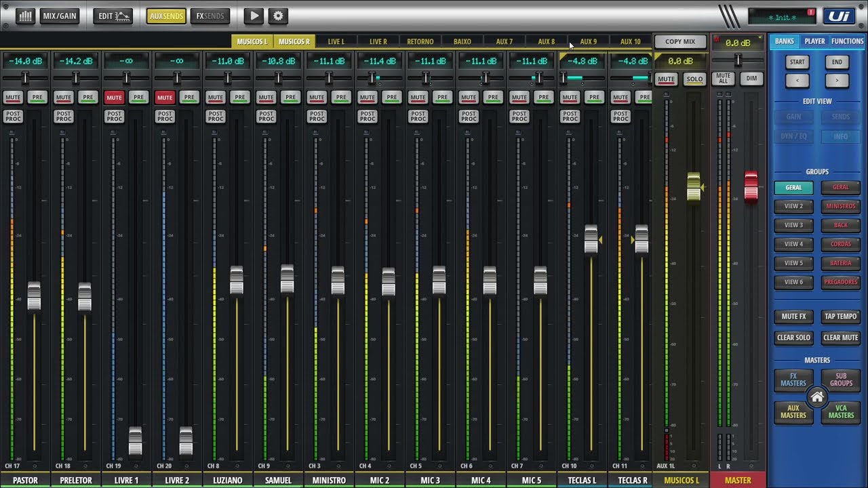Toggle DIM on master section
Viewport: 868px width, 488px height.
coord(751,79)
